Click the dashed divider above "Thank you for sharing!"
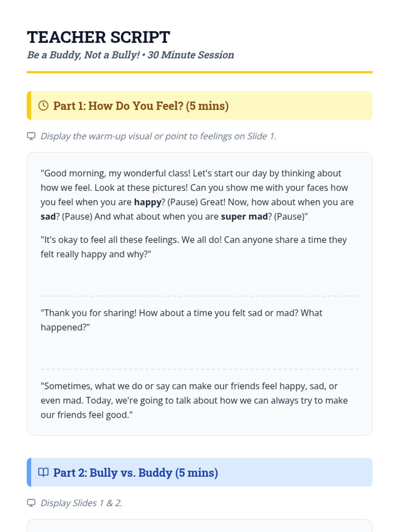 click(199, 296)
